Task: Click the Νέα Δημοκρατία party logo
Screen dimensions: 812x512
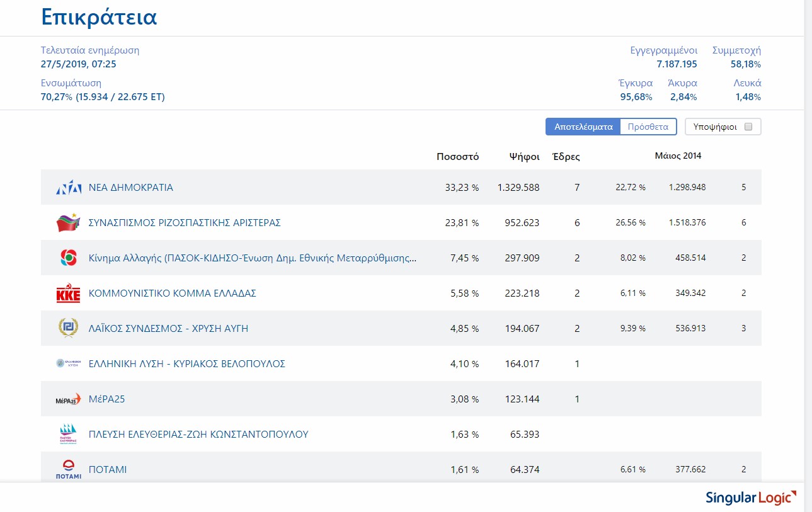Action: point(68,188)
